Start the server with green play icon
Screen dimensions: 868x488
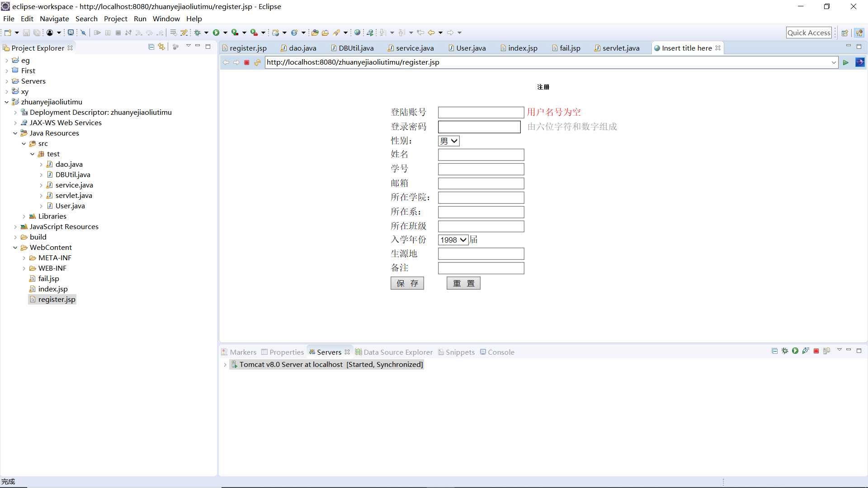coord(795,351)
